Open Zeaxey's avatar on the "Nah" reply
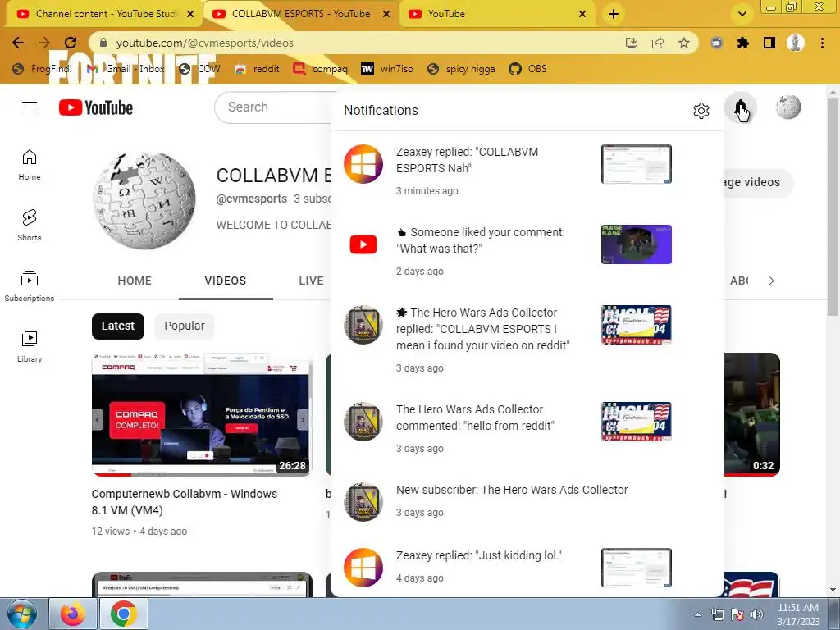The width and height of the screenshot is (840, 630). tap(363, 164)
